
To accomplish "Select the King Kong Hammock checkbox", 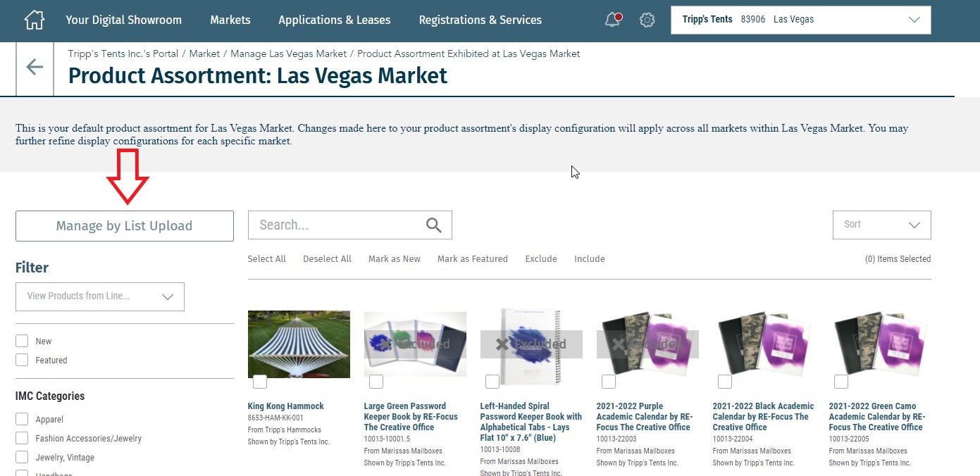I will click(x=260, y=382).
